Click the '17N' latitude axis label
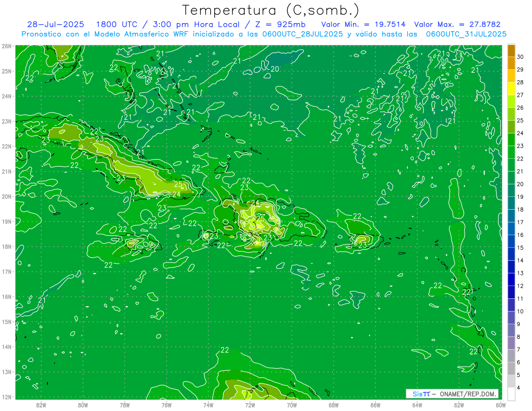This screenshot has height=411, width=532. (7, 272)
